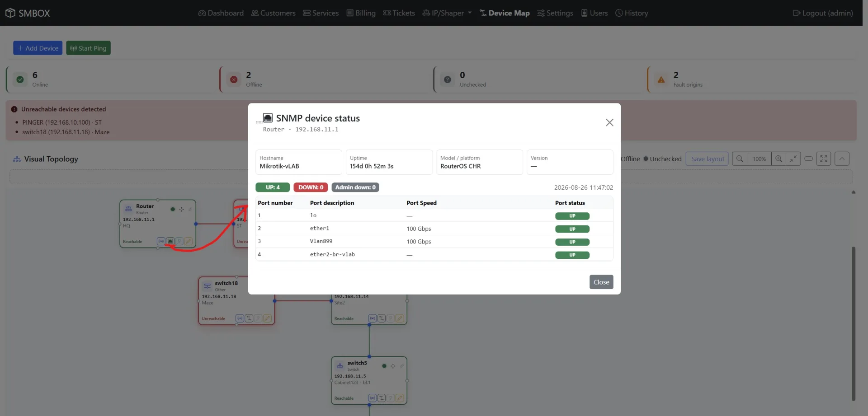Open the Users menu item
Viewport: 868px width, 416px height.
point(594,13)
